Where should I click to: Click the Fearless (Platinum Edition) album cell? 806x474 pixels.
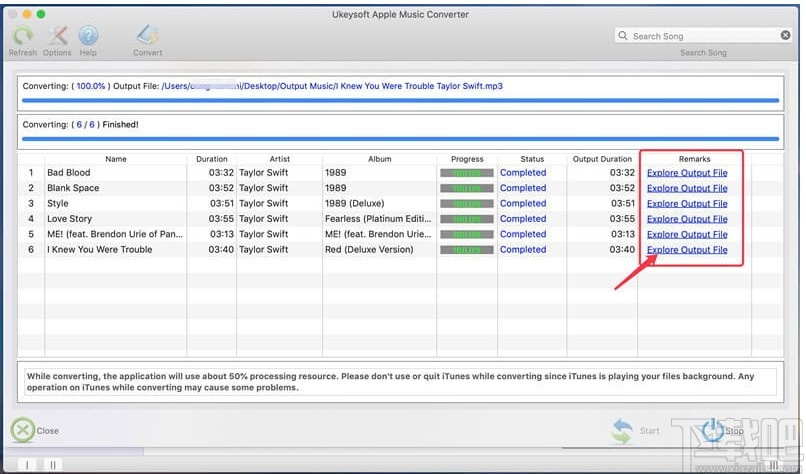[378, 219]
